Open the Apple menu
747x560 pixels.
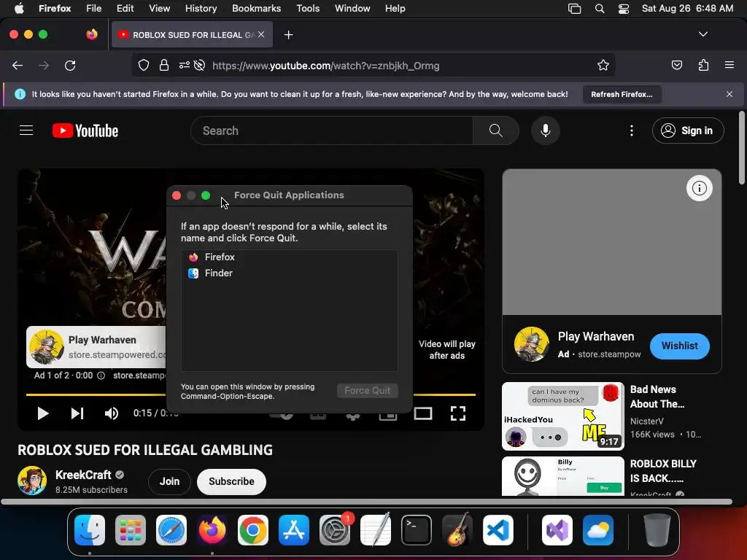[19, 9]
